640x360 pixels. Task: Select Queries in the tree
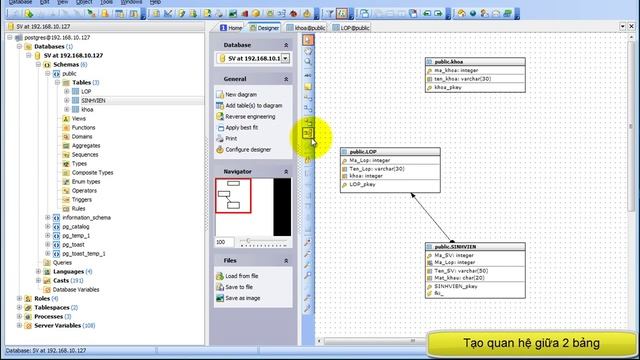[62, 262]
